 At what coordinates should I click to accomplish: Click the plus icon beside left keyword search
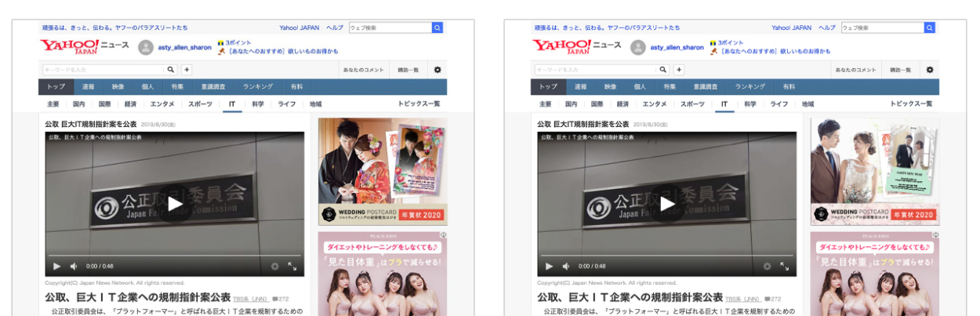[187, 70]
